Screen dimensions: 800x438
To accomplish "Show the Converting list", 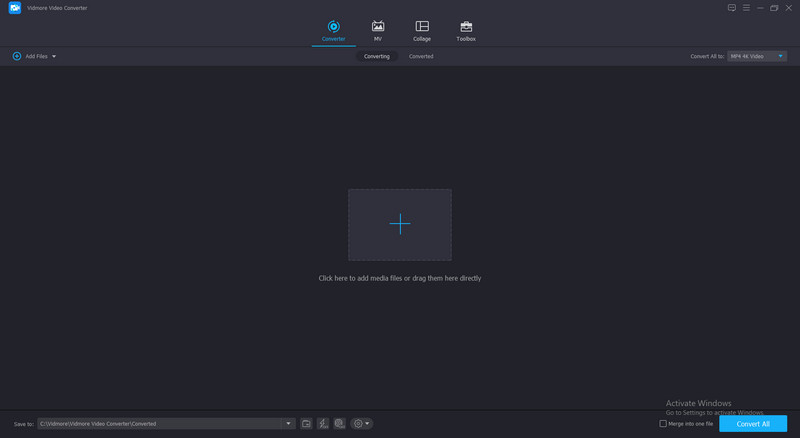I will coord(377,57).
